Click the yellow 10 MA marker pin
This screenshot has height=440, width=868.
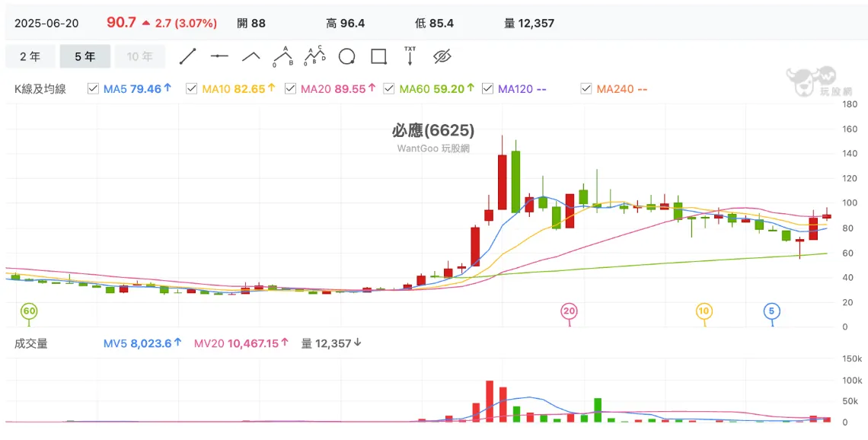pyautogui.click(x=704, y=311)
